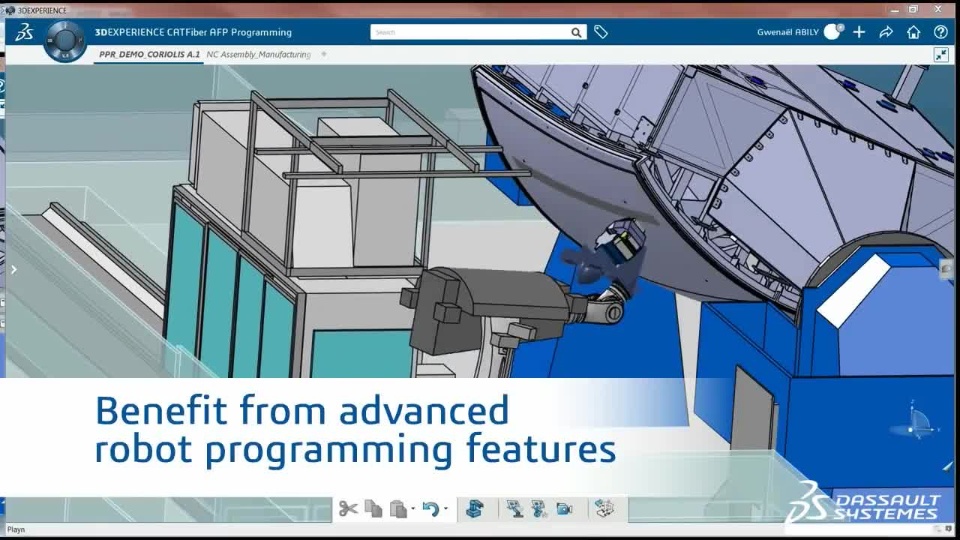The height and width of the screenshot is (540, 960).
Task: Open the 3DEXPERIENCE compass
Action: (x=65, y=40)
